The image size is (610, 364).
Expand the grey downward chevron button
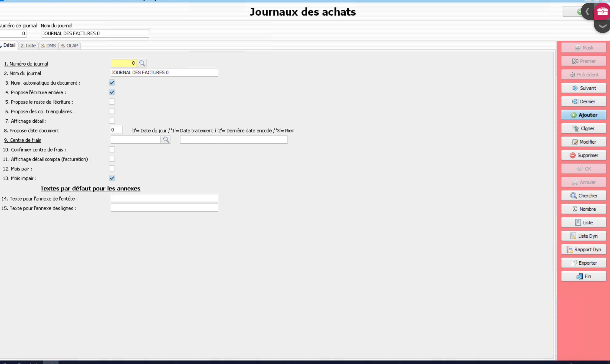coord(602,26)
